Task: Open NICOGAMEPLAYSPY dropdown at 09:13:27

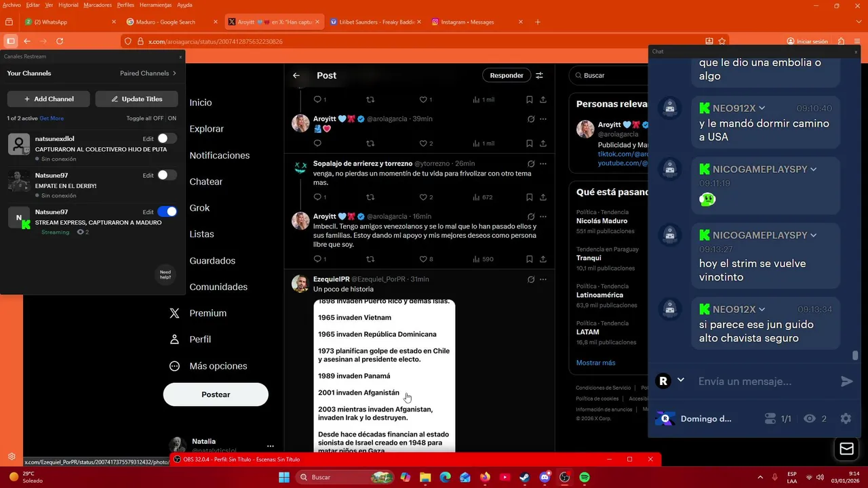Action: coord(813,235)
